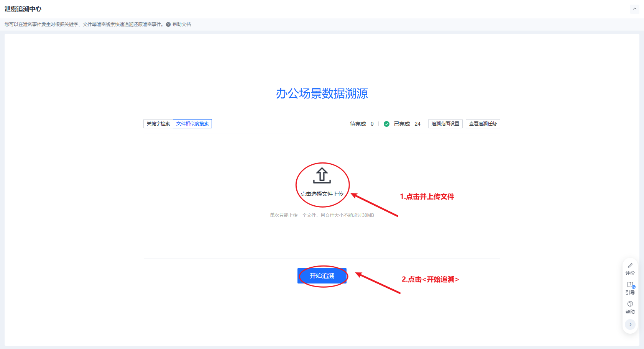
Task: Click the 30MB file size hint text
Action: 322,215
